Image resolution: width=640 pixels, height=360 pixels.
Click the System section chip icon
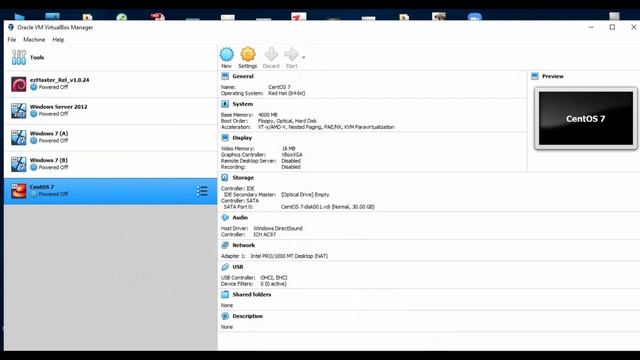pos(225,104)
